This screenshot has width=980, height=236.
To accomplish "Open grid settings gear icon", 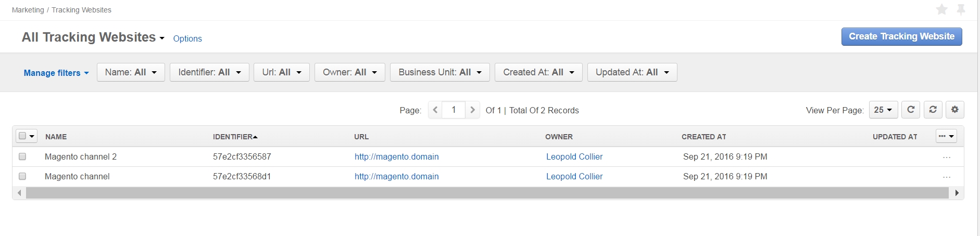I will click(x=955, y=110).
